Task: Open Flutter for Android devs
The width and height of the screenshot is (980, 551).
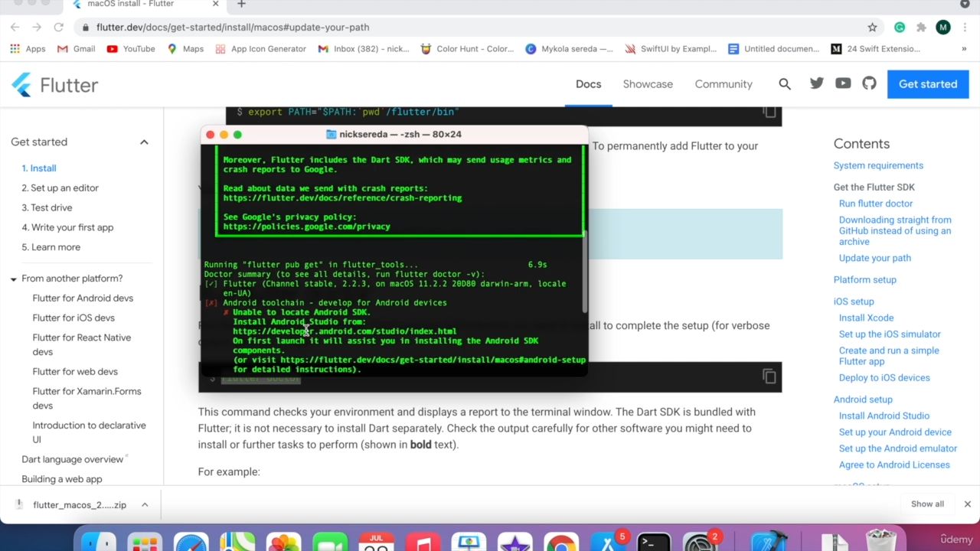Action: tap(83, 298)
